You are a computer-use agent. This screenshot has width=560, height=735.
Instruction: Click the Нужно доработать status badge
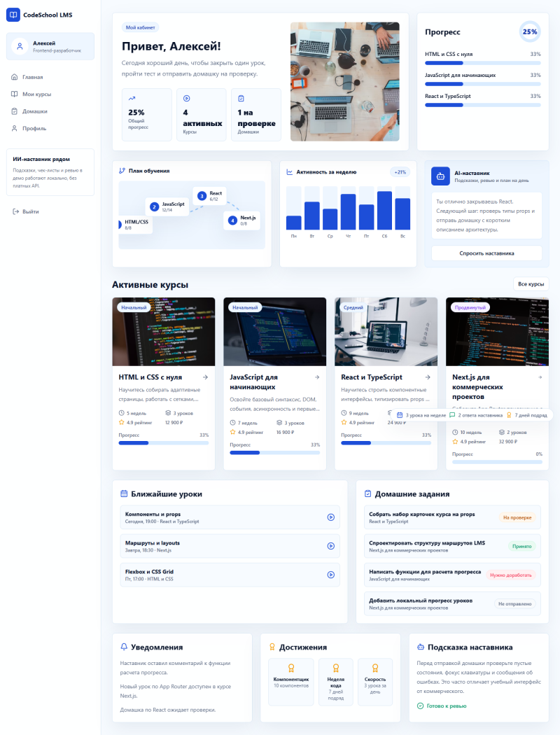coord(511,575)
